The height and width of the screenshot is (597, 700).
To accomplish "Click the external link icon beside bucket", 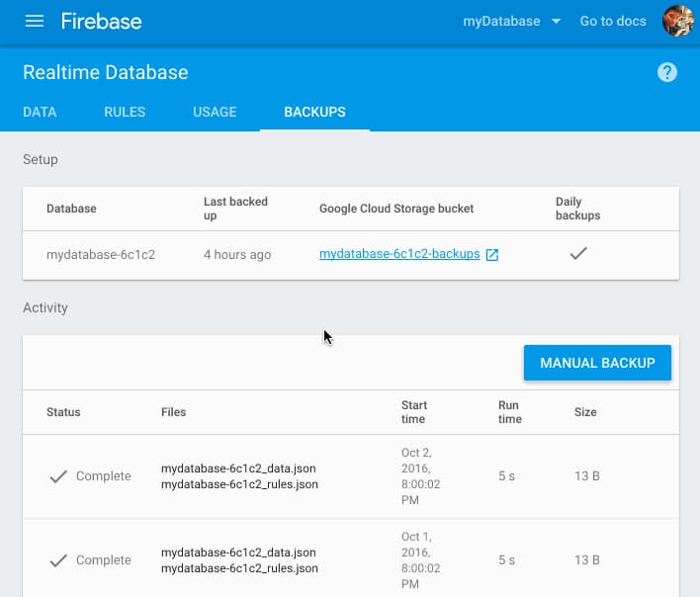I will [492, 255].
